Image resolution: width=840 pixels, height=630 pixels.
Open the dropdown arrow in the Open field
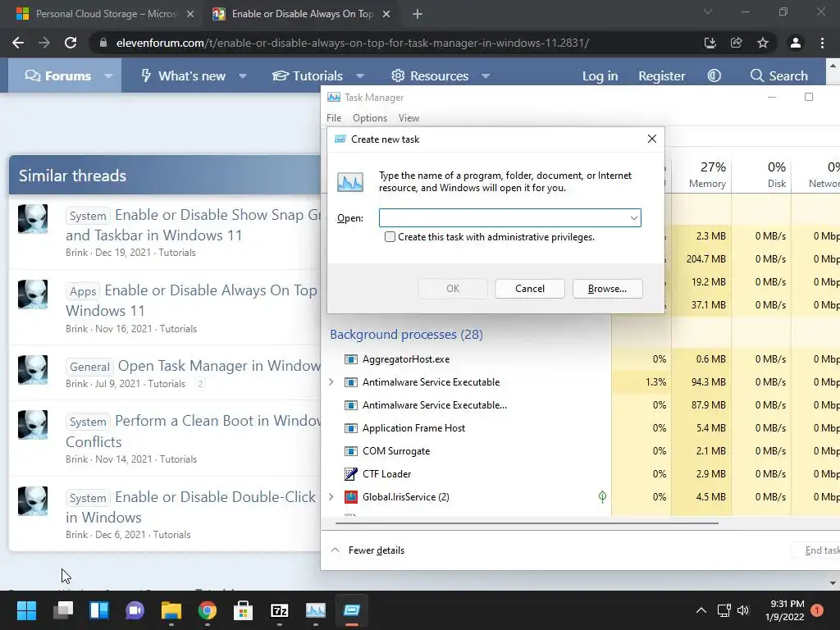[634, 218]
